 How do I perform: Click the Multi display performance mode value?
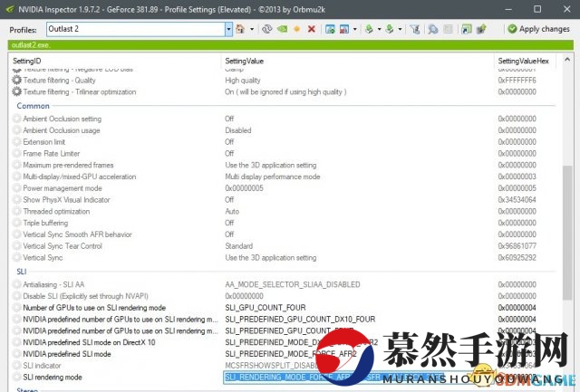[x=273, y=177]
